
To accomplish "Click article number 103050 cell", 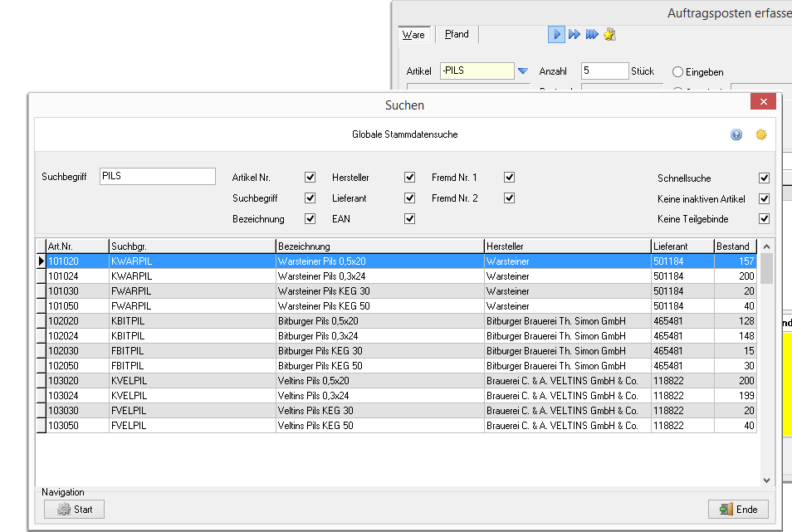I will [77, 426].
